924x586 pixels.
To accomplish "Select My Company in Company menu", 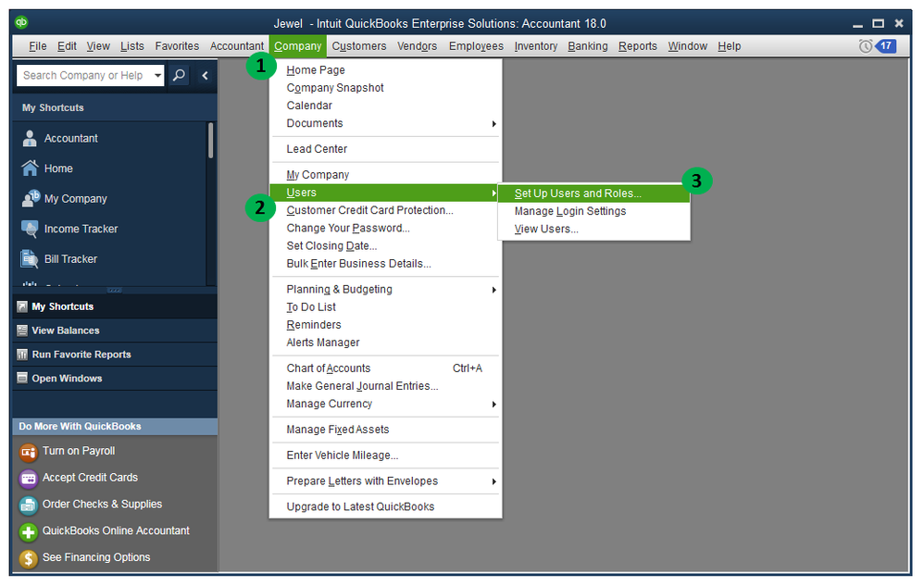I will pos(385,175).
